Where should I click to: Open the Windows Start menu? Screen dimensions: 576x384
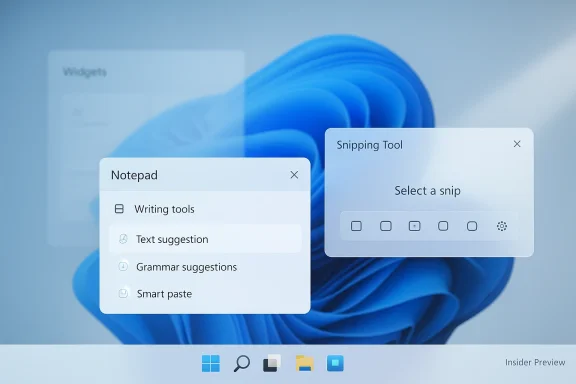coord(211,363)
